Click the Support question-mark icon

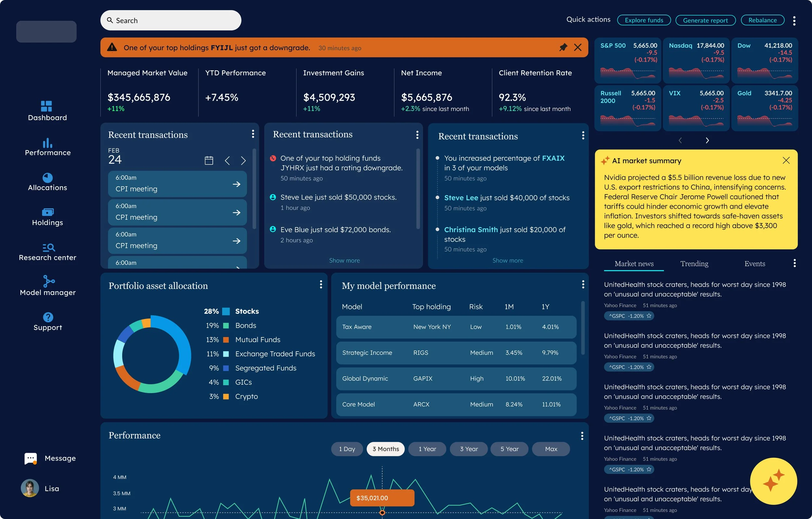coord(48,317)
